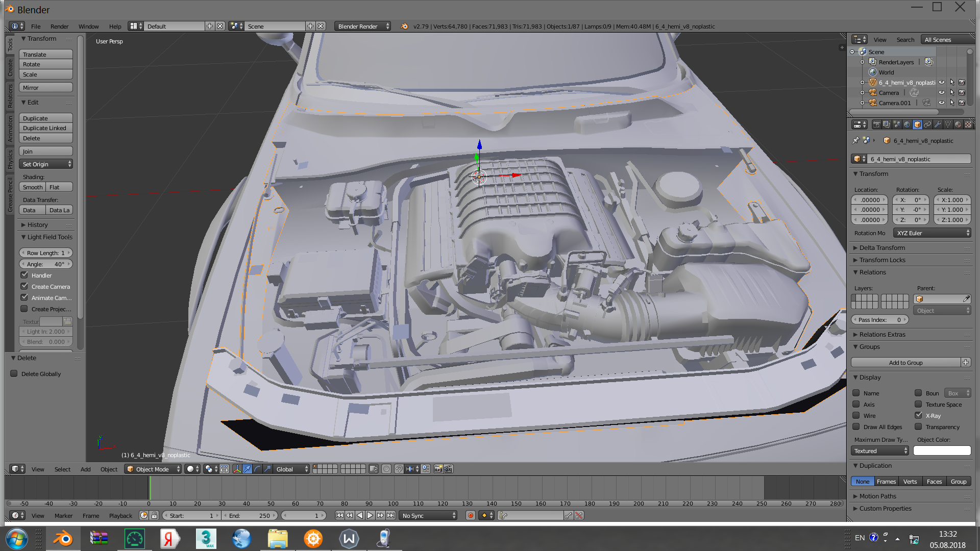Open the Object Data tab (triangle mesh icon)
980x551 pixels.
click(x=948, y=124)
